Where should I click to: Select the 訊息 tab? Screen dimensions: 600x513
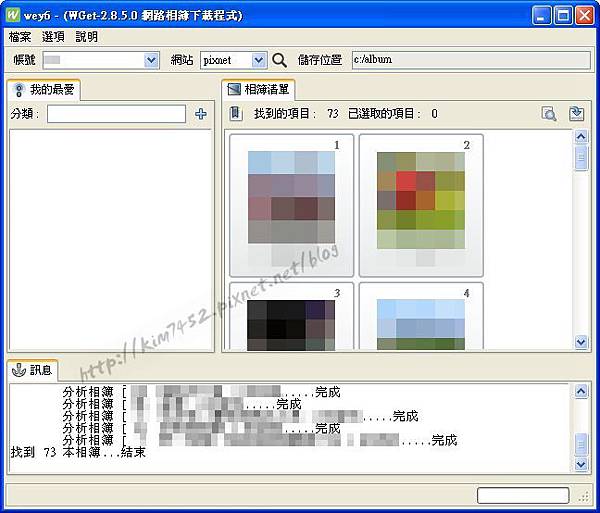click(33, 370)
